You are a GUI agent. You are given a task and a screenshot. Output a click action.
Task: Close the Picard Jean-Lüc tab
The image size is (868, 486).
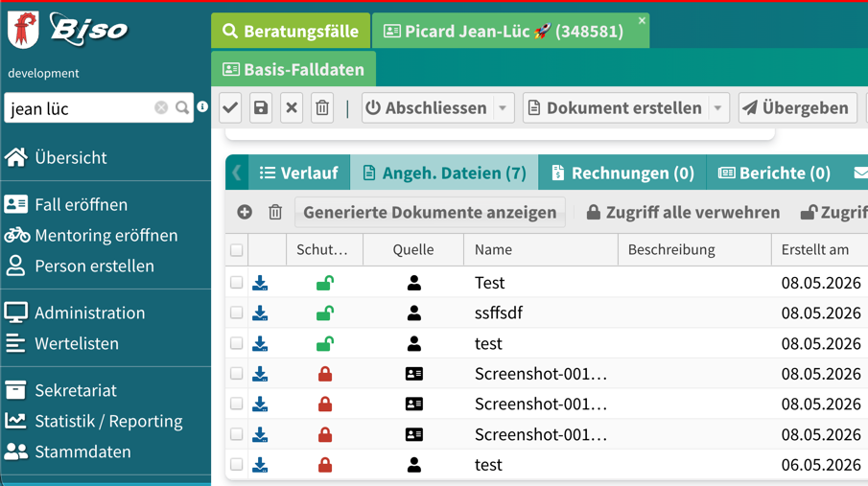tap(642, 20)
